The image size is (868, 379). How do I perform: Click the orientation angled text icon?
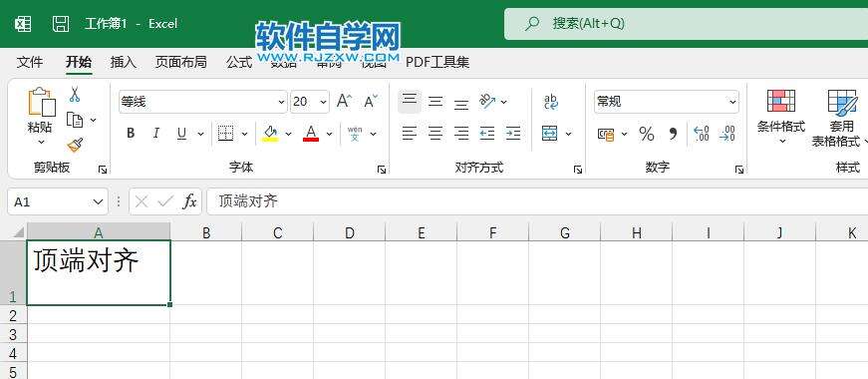click(x=487, y=101)
